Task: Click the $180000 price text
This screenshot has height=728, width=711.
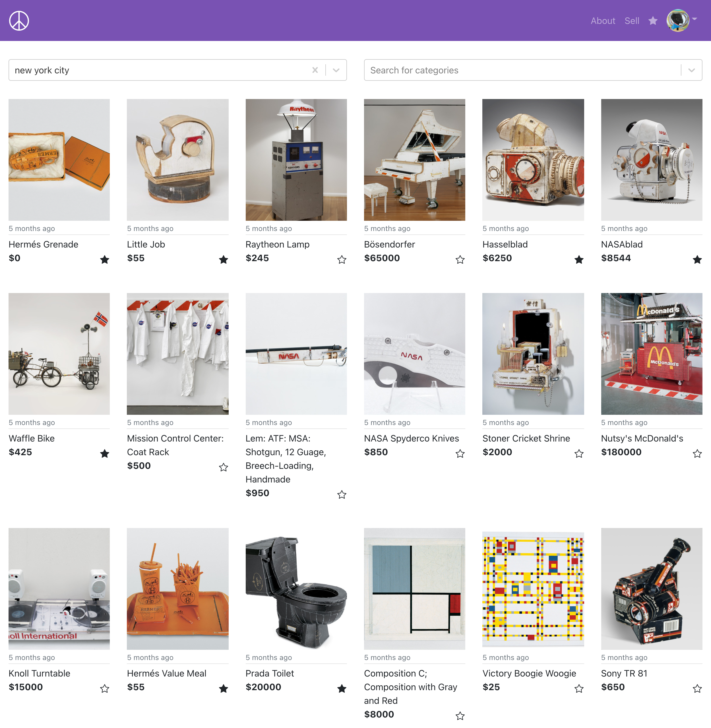Action: (621, 451)
